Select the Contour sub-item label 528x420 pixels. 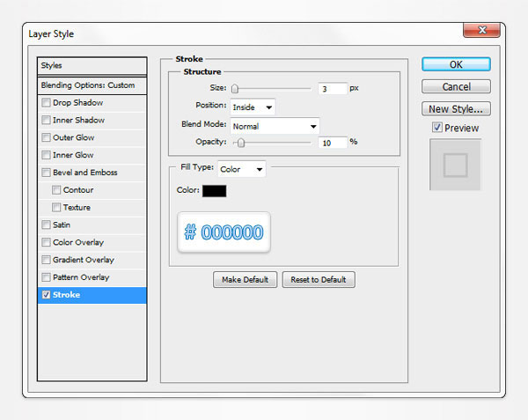(x=78, y=190)
